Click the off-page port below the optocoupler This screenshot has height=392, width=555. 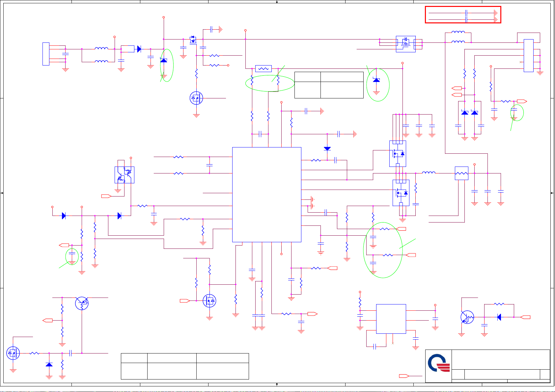point(106,196)
